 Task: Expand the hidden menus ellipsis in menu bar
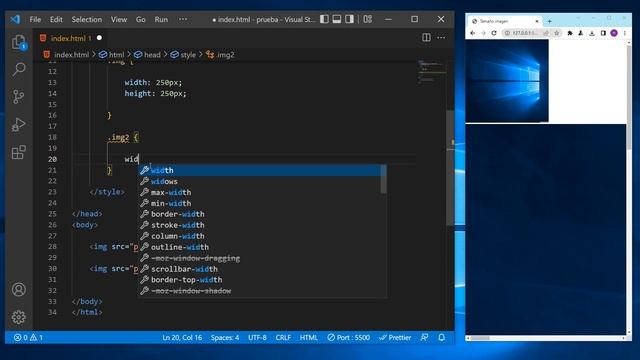183,19
